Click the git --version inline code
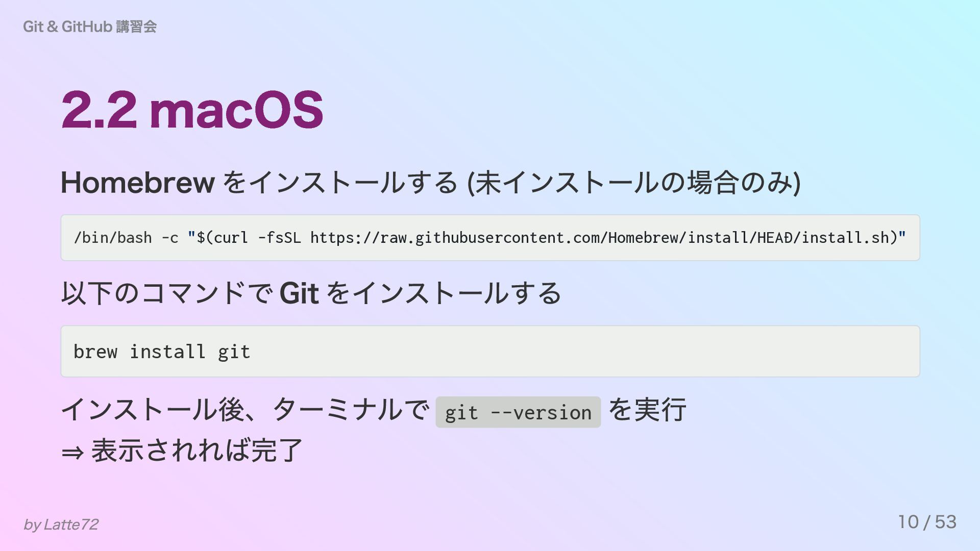 pyautogui.click(x=518, y=412)
